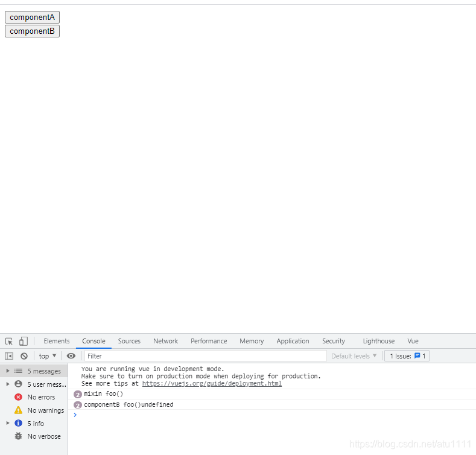Open the Security tab
The width and height of the screenshot is (476, 455).
coord(334,341)
